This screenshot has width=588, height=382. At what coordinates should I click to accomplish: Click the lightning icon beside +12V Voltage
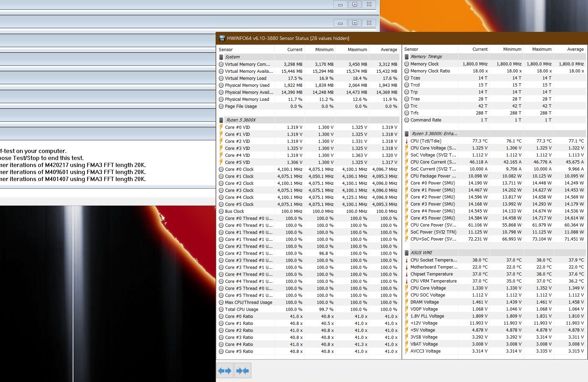coord(406,323)
